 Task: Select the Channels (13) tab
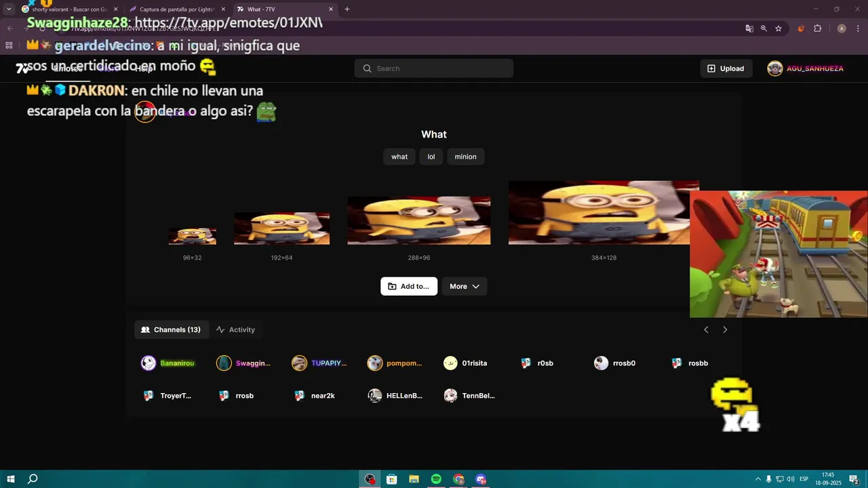tap(171, 329)
